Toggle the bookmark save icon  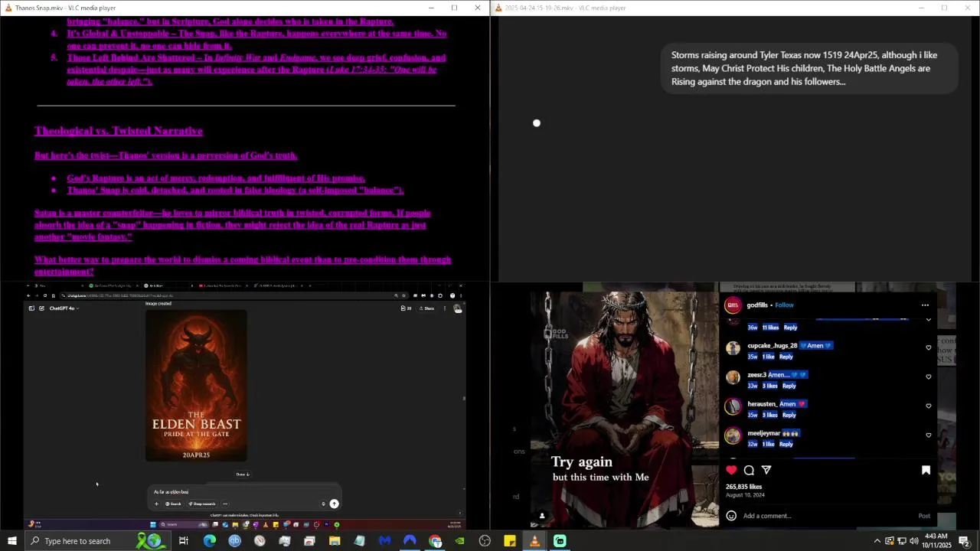(x=926, y=470)
